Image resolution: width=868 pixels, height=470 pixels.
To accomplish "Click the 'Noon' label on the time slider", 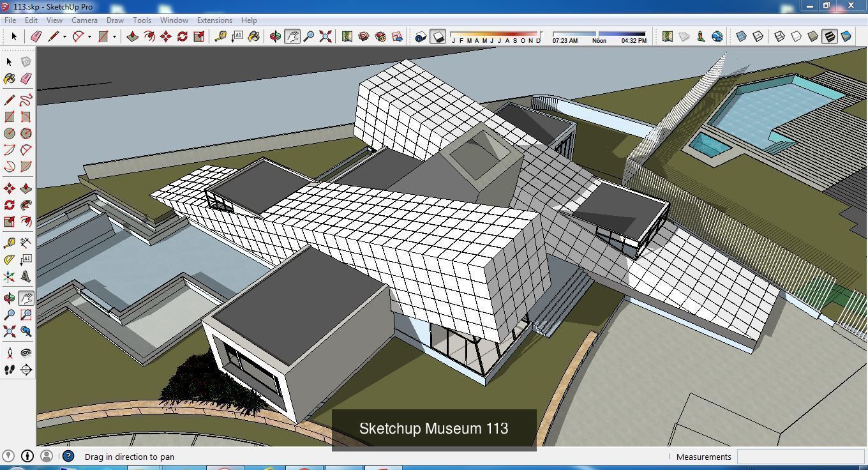I will coord(599,41).
